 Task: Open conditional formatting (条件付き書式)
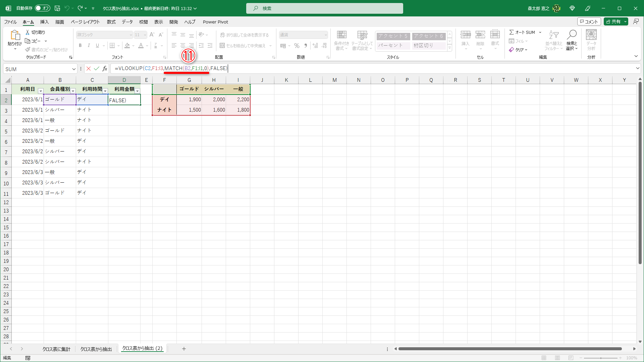(341, 40)
